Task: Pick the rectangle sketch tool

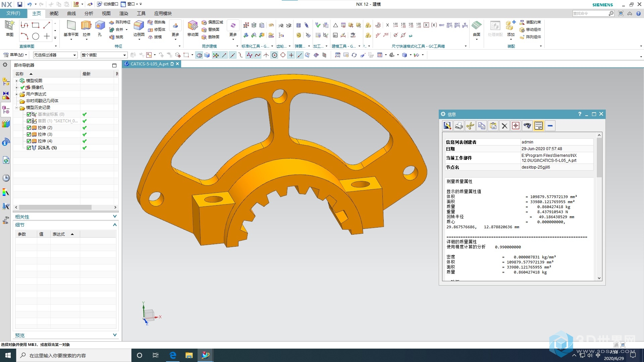Action: [36, 25]
